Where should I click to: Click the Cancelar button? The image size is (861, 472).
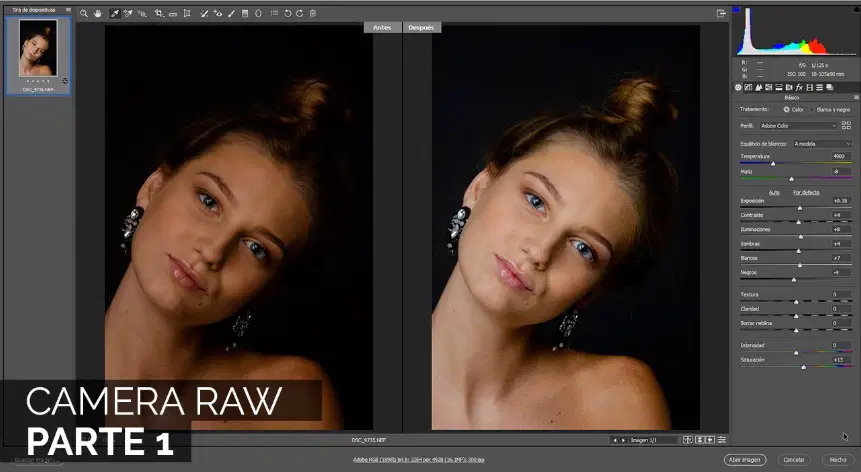point(793,460)
